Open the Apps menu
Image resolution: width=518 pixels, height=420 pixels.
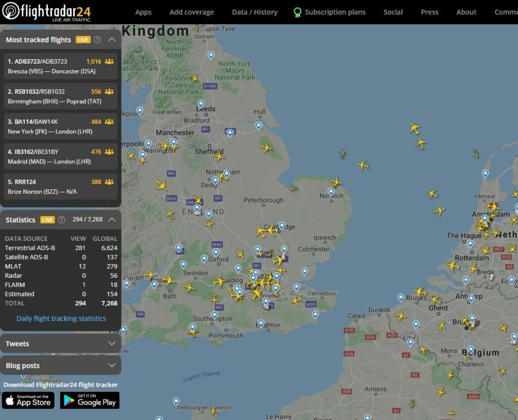click(x=143, y=12)
